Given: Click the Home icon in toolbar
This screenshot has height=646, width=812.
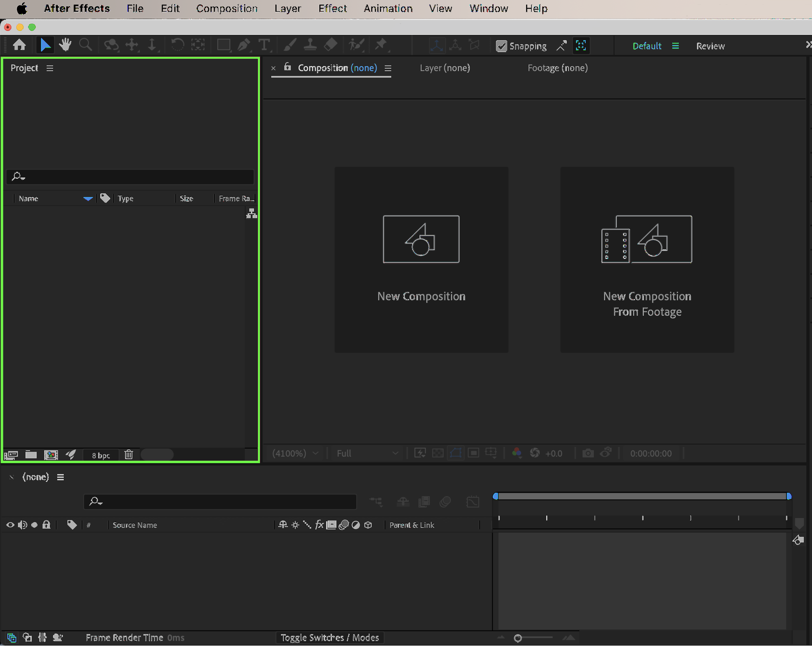Looking at the screenshot, I should [19, 45].
